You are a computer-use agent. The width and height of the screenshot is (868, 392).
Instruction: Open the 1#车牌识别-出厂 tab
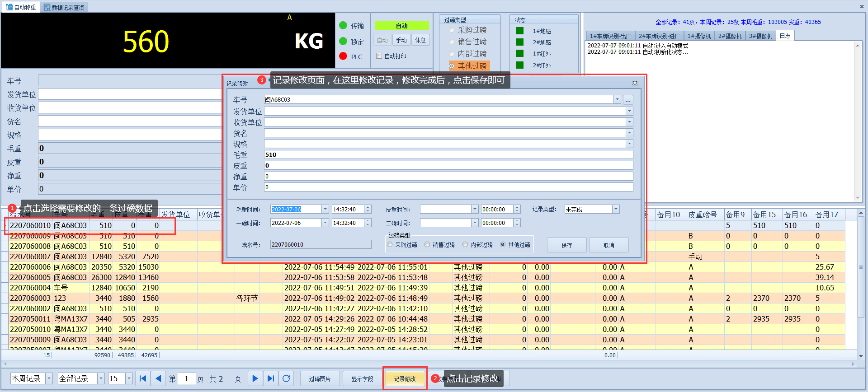point(610,36)
